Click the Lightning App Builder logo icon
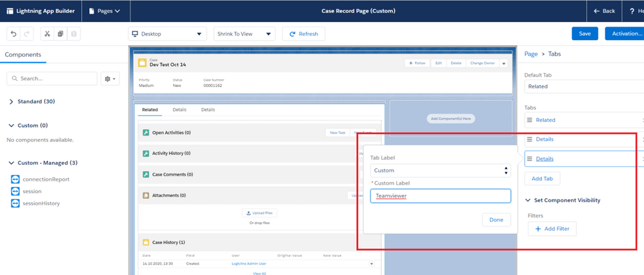The height and width of the screenshot is (275, 644). click(x=10, y=11)
